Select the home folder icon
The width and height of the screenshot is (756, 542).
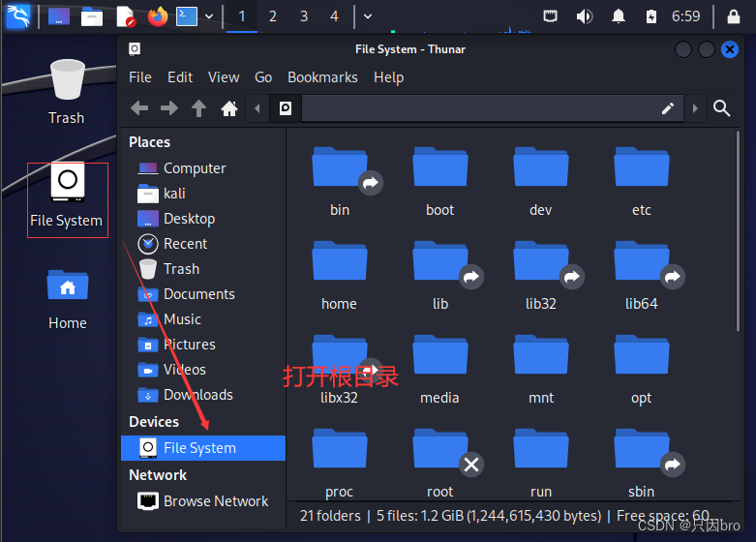point(340,261)
